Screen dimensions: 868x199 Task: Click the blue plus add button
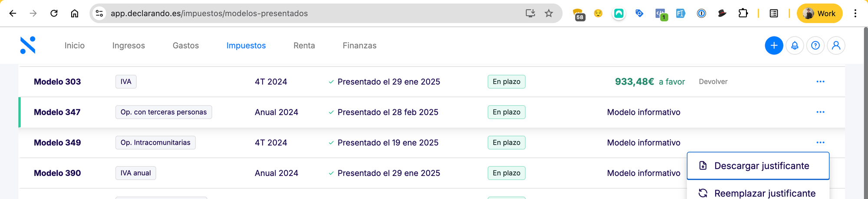click(774, 46)
